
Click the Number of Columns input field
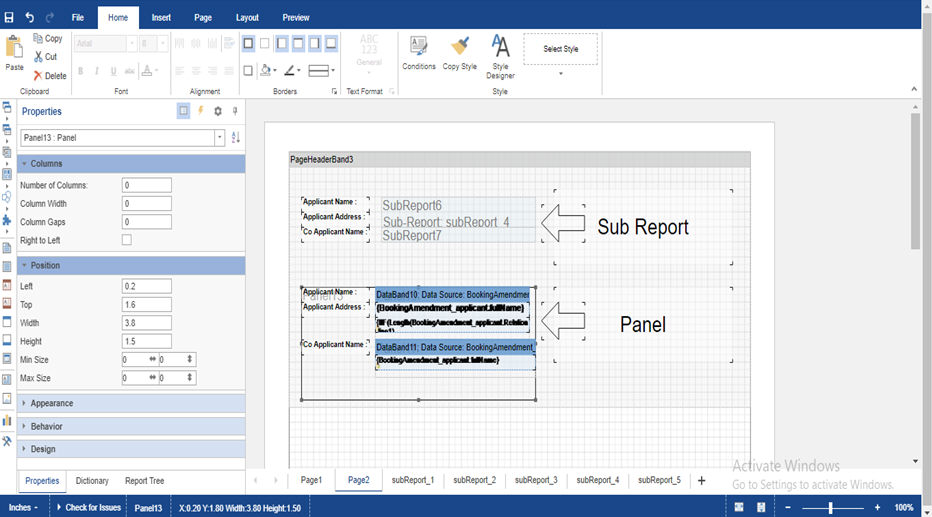(147, 185)
